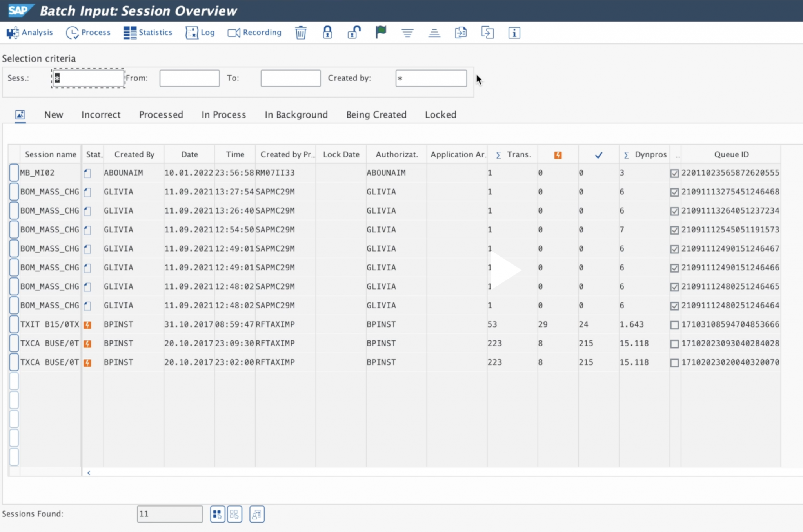803x532 pixels.
Task: Click the Created by input field
Action: point(431,78)
